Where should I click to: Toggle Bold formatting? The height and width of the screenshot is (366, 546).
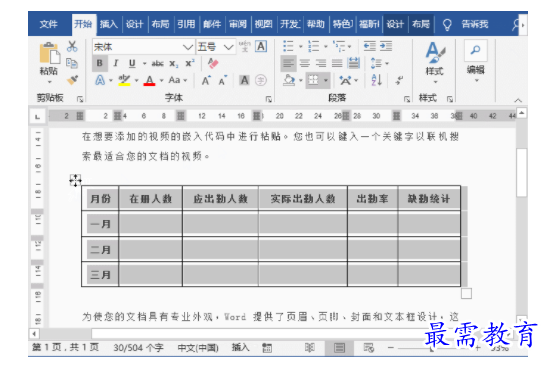100,63
